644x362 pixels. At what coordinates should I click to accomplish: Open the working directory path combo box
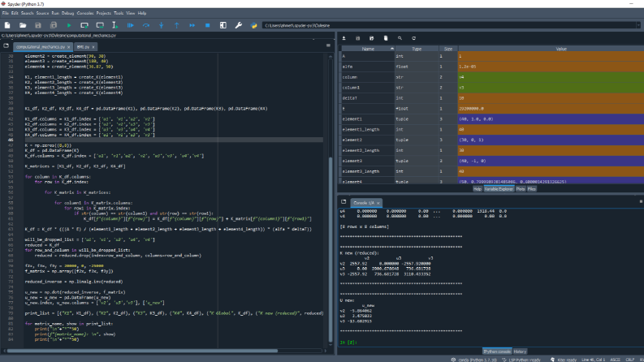[450, 25]
